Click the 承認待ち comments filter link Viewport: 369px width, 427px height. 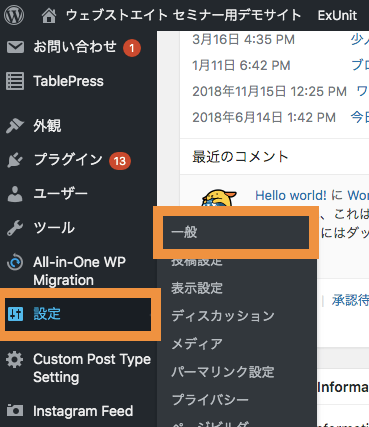point(350,301)
